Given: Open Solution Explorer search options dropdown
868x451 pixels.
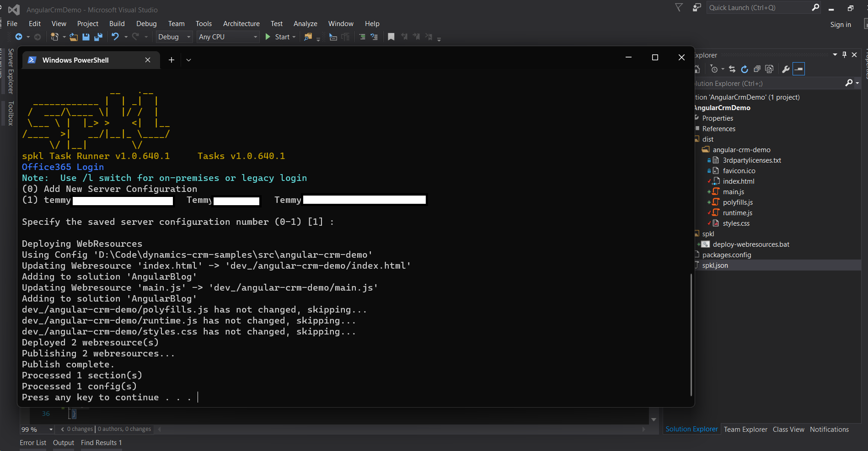Looking at the screenshot, I should tap(857, 83).
